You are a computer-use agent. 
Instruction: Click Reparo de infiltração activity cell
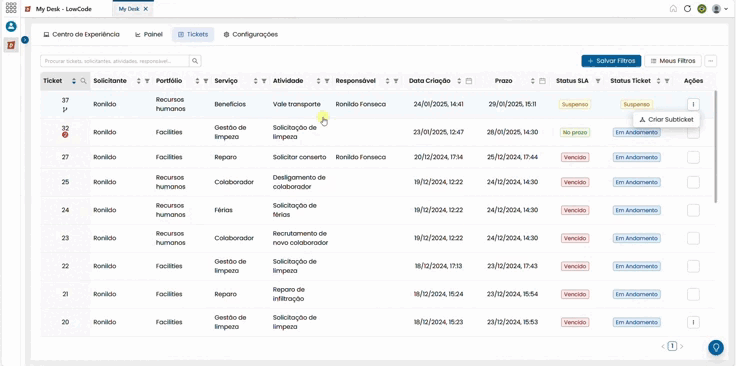click(x=289, y=294)
